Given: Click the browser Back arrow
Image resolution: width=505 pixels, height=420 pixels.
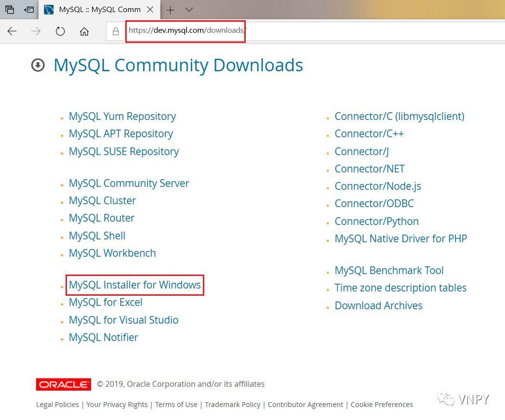Looking at the screenshot, I should point(12,31).
